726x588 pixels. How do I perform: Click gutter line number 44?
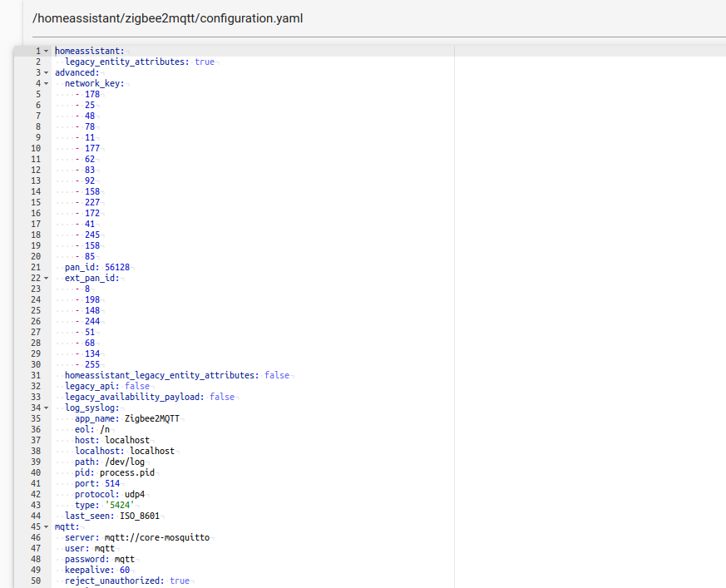click(36, 516)
